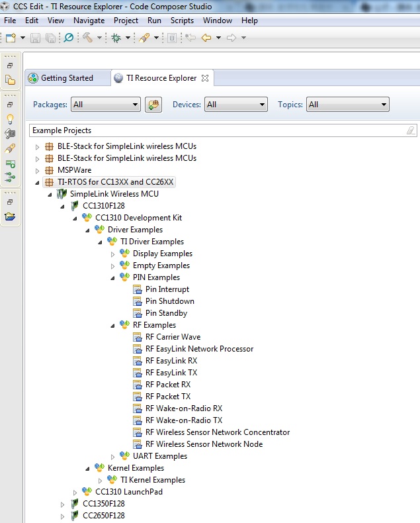Open the Topics dropdown
This screenshot has width=420, height=523.
tap(348, 105)
